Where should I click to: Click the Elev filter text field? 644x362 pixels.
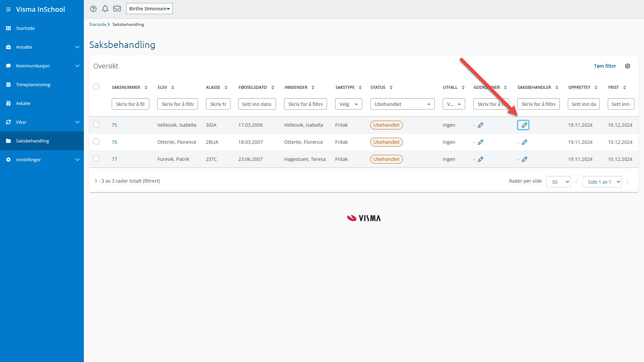click(x=177, y=104)
